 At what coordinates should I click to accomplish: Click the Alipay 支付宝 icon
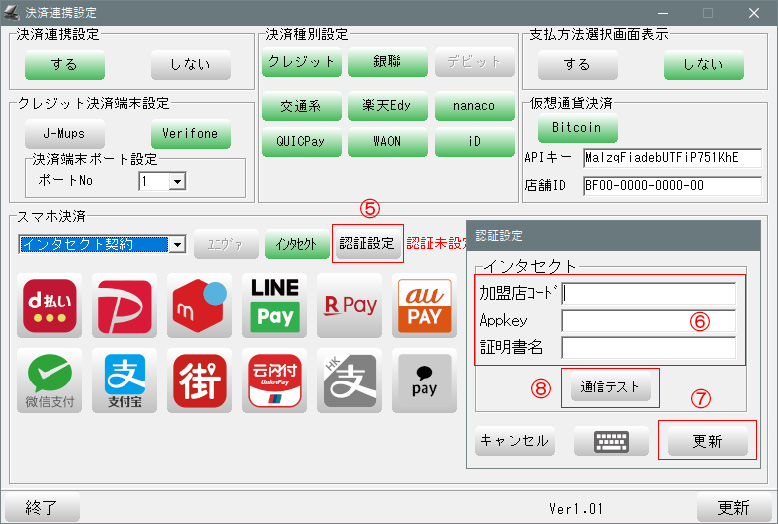(x=124, y=381)
